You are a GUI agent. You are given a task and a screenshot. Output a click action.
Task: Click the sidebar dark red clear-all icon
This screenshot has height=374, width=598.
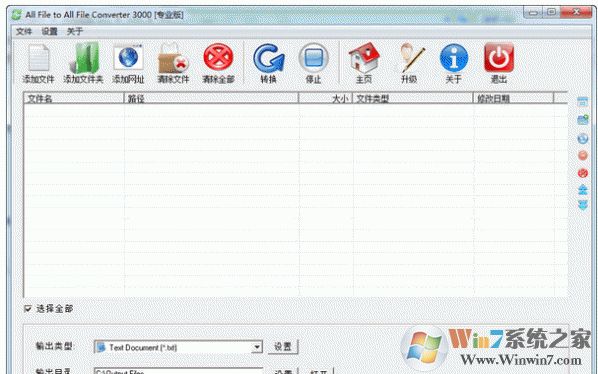pyautogui.click(x=583, y=173)
